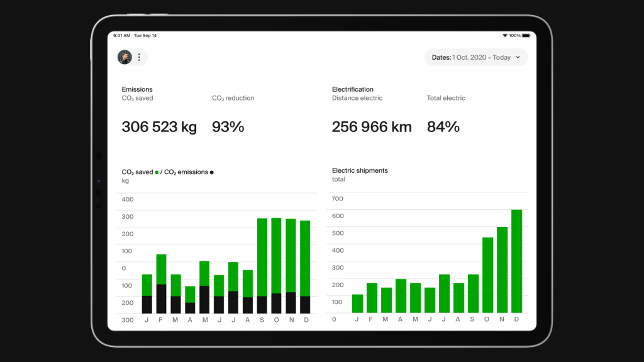Click the Emissions section heading

click(x=137, y=89)
